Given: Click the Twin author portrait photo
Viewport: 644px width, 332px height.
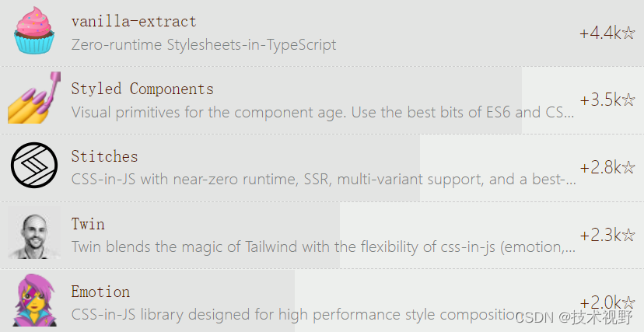Looking at the screenshot, I should tap(34, 232).
